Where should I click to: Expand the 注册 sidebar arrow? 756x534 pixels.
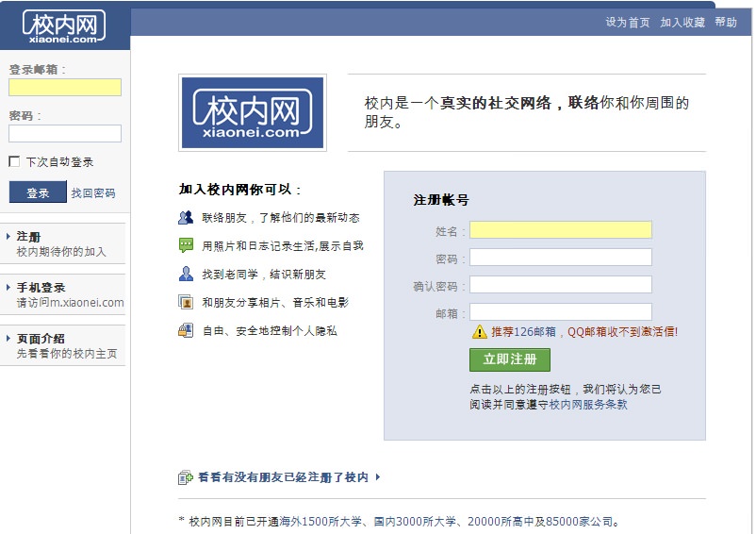point(8,237)
